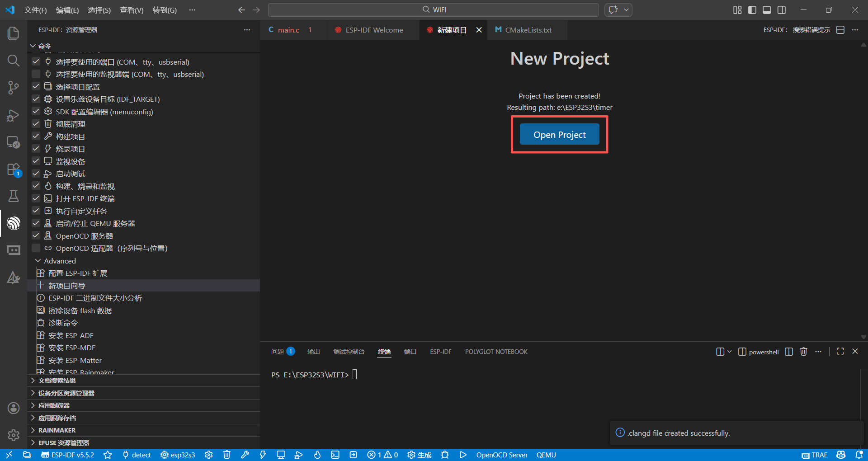
Task: Expand EFUSE 资源管理器 section
Action: (x=33, y=443)
